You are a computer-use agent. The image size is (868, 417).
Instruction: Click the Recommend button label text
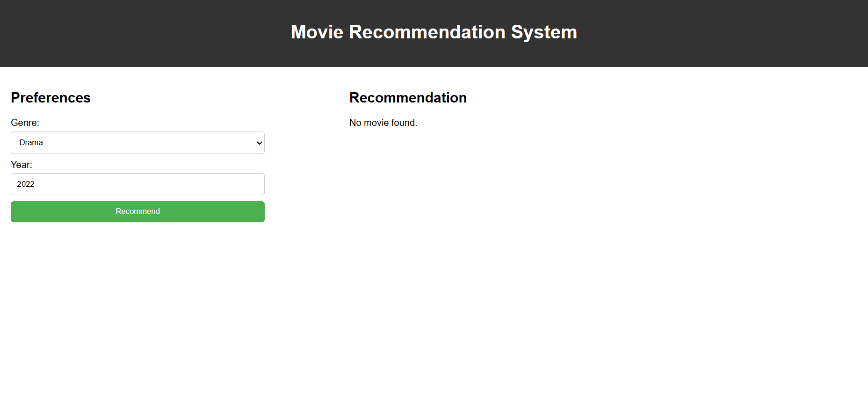point(137,211)
